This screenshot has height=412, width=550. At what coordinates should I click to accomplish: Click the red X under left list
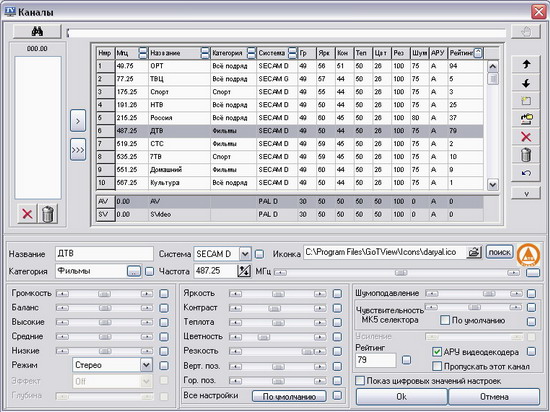coord(27,214)
